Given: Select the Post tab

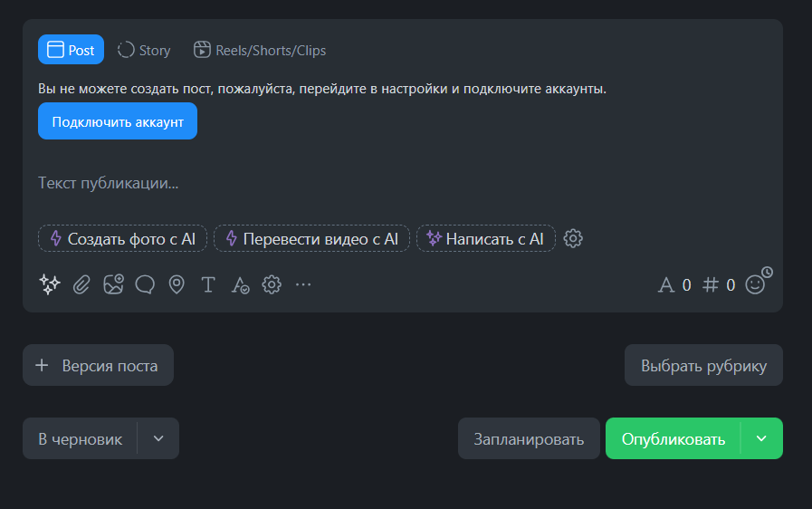Looking at the screenshot, I should click(71, 50).
